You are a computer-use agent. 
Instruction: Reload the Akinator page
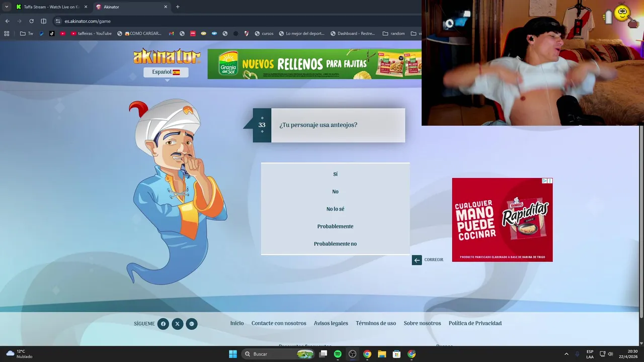[31, 21]
